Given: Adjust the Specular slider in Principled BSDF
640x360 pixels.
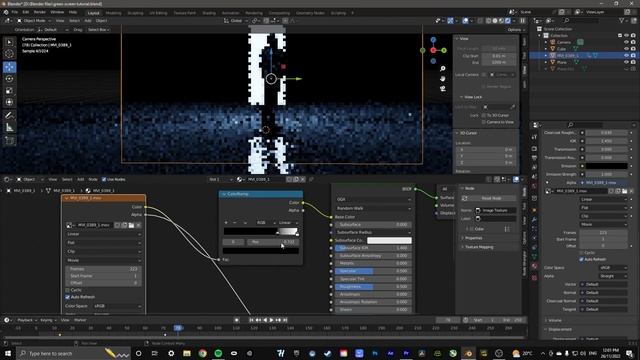Looking at the screenshot, I should tap(373, 271).
